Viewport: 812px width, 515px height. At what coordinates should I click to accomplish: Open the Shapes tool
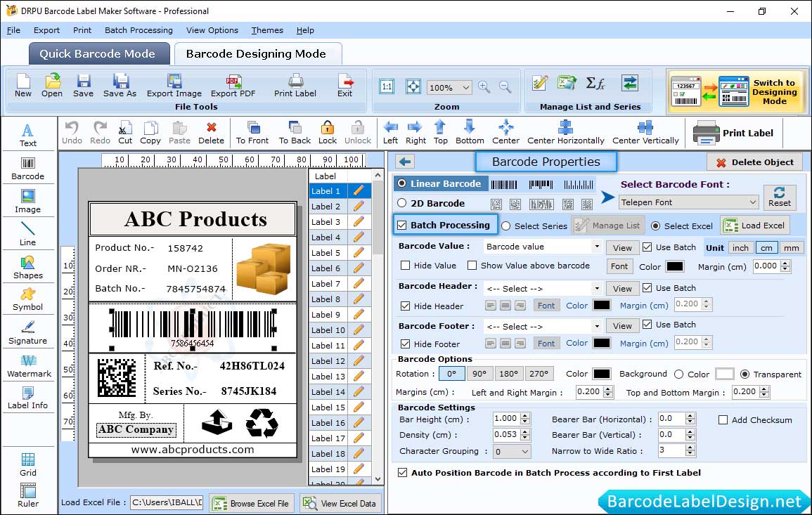tap(27, 268)
